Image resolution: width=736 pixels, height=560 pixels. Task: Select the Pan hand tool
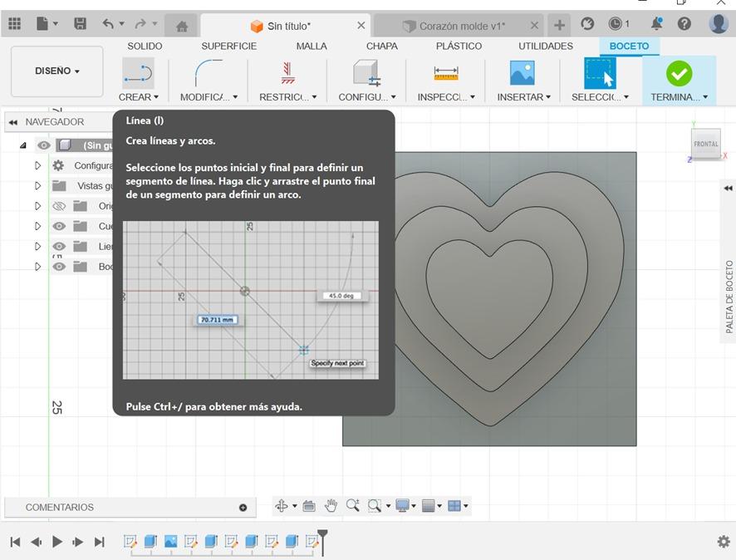(331, 505)
